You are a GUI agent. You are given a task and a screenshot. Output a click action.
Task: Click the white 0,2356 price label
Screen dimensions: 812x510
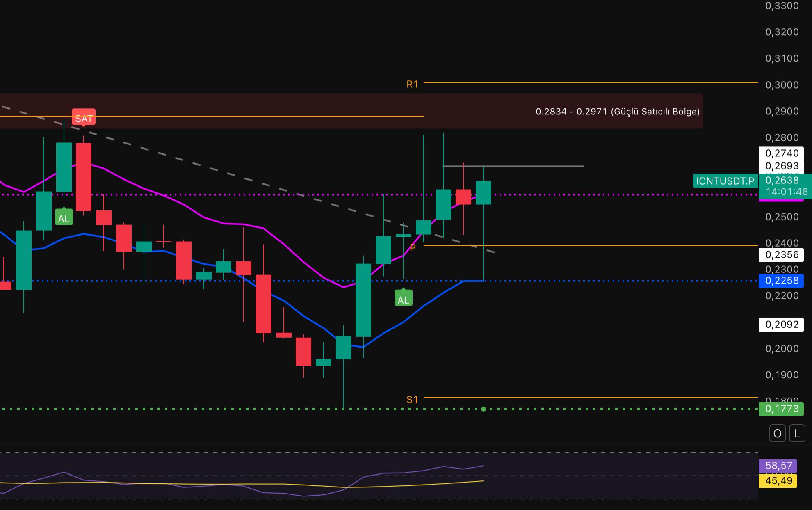coord(781,255)
